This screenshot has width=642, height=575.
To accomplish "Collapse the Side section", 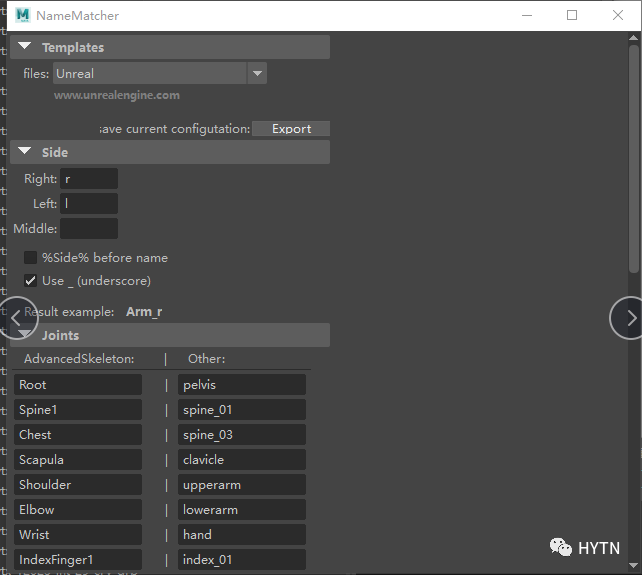I will coord(24,152).
